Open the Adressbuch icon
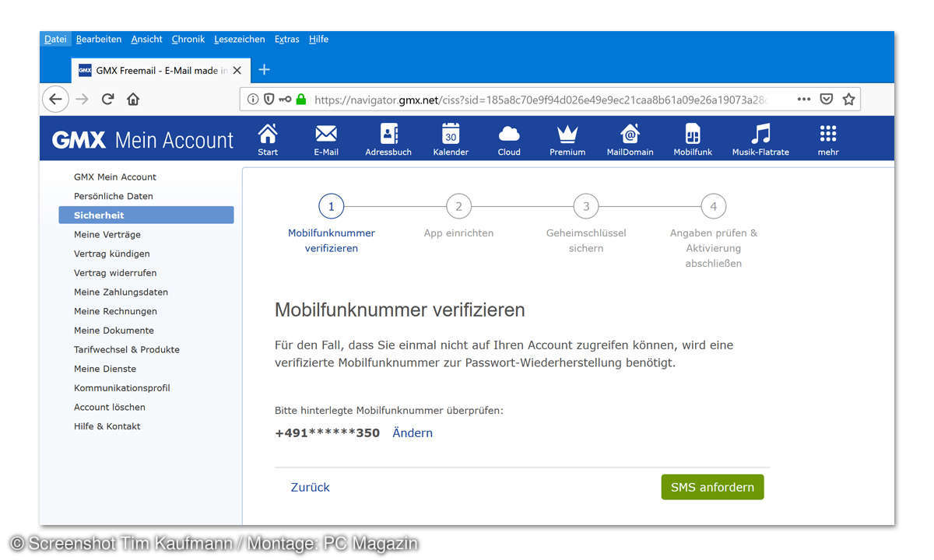Image resolution: width=934 pixels, height=560 pixels. pos(388,134)
